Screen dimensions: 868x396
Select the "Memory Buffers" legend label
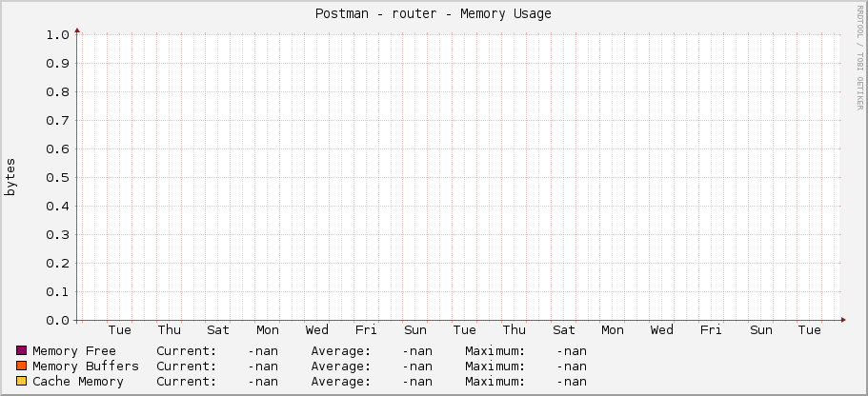pos(86,366)
